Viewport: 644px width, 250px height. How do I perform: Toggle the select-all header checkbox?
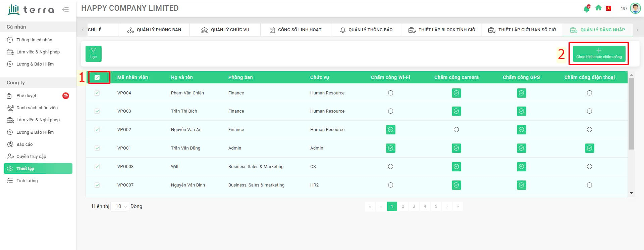tap(97, 78)
